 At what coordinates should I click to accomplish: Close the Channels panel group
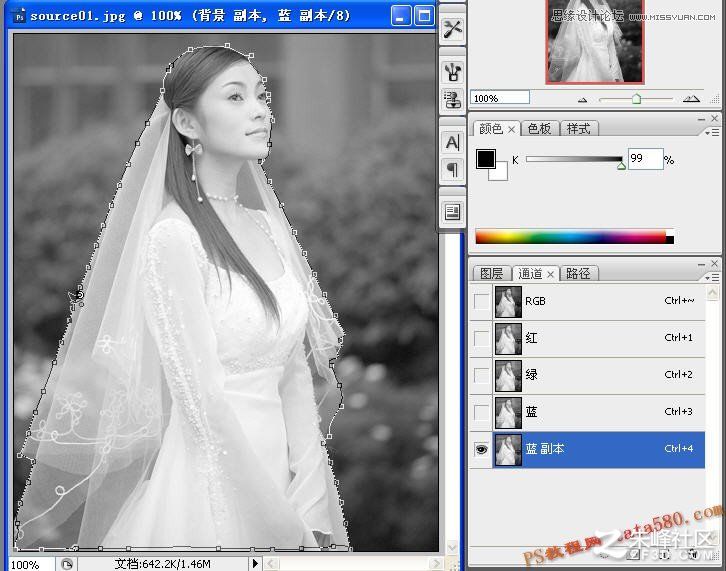(714, 264)
